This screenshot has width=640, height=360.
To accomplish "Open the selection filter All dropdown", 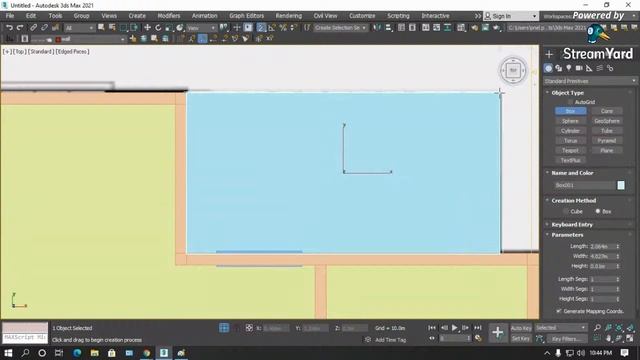I will (79, 28).
